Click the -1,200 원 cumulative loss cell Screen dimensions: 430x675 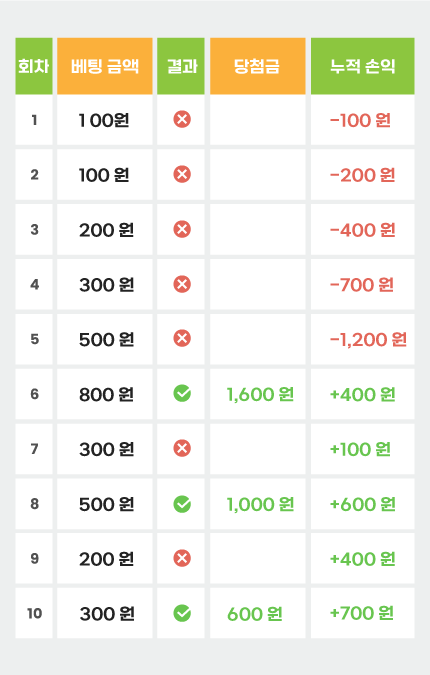coord(363,339)
